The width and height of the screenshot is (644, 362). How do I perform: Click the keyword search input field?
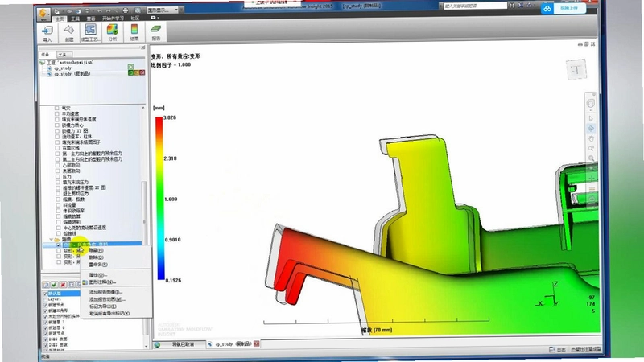475,6
